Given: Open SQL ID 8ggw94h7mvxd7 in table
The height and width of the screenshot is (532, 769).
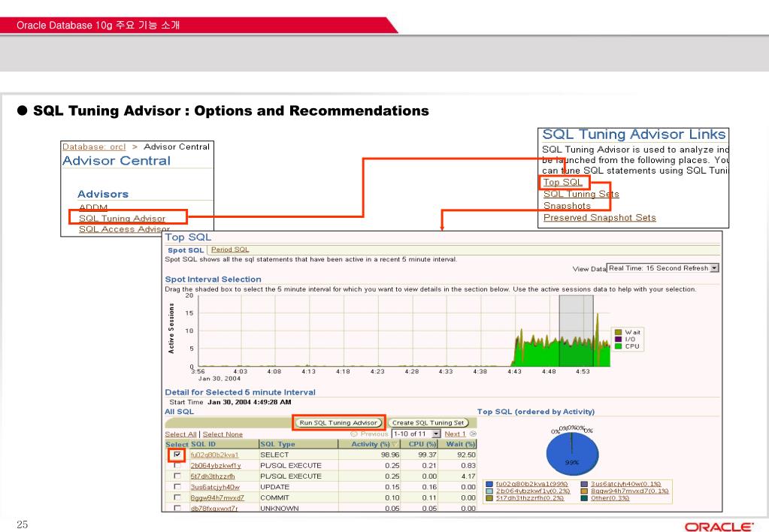Looking at the screenshot, I should [217, 497].
